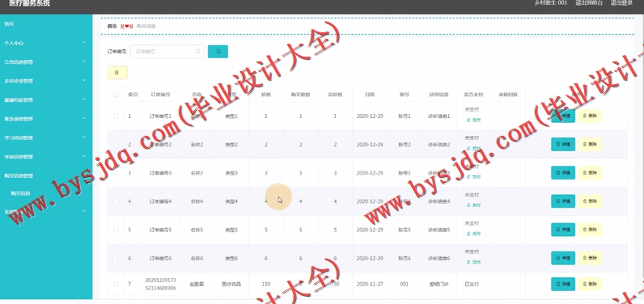644x304 pixels.
Task: Check the box for row index 7
Action: [x=116, y=284]
